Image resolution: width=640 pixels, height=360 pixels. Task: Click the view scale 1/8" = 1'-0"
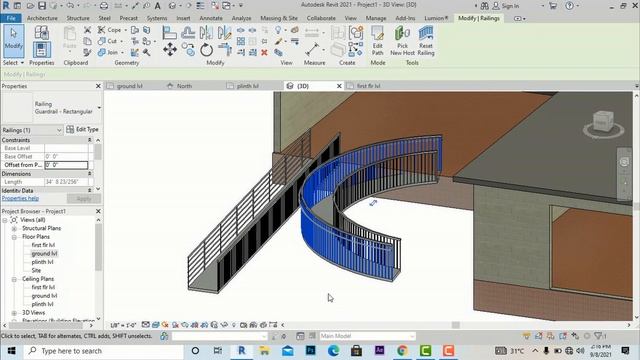tap(123, 325)
